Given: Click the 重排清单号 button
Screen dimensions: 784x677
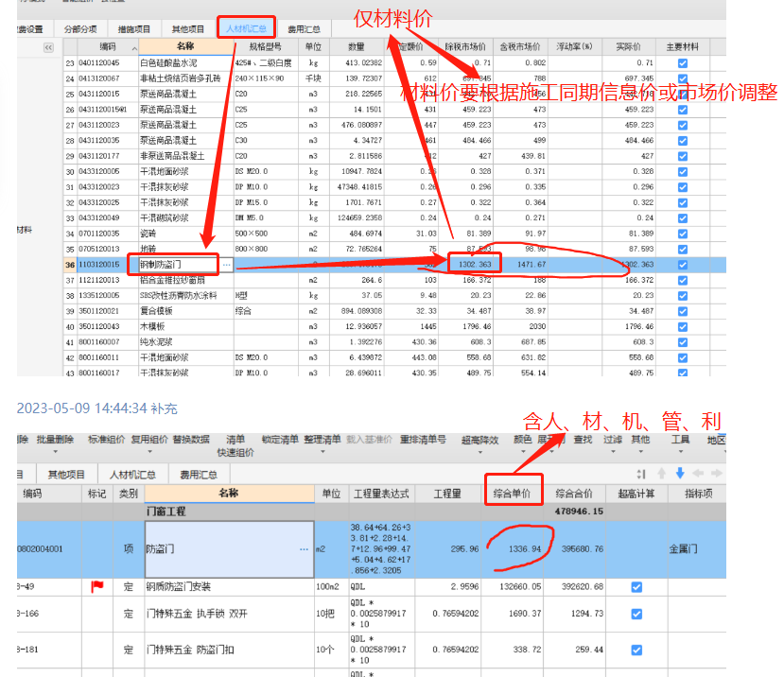Looking at the screenshot, I should click(423, 440).
